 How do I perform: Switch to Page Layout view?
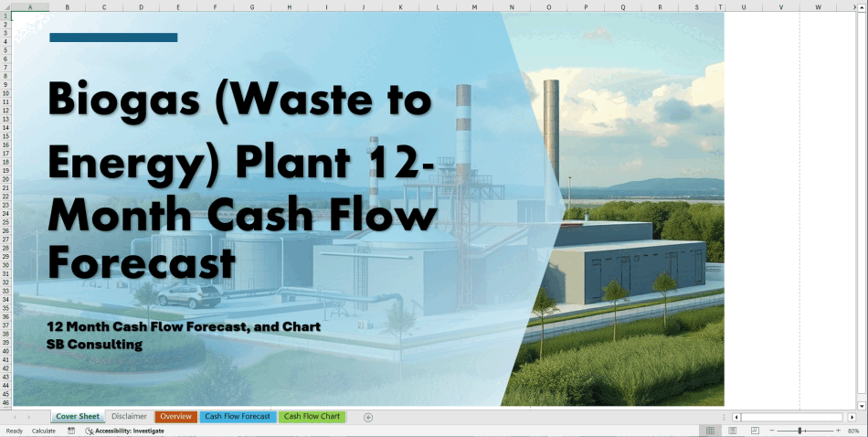(x=732, y=431)
